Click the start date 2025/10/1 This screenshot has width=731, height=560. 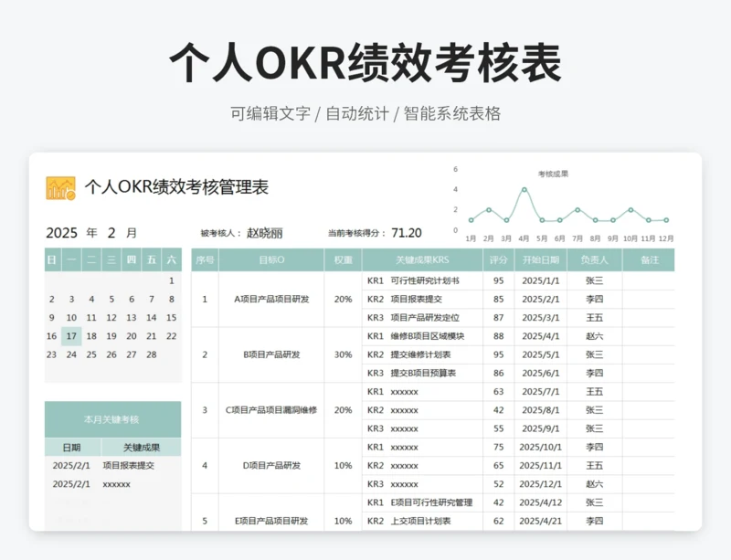coord(541,447)
